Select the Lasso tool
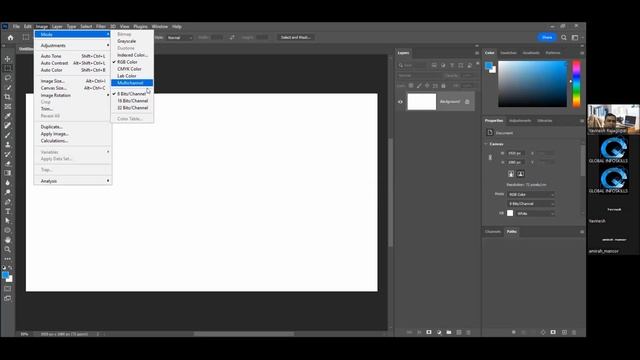 point(8,78)
